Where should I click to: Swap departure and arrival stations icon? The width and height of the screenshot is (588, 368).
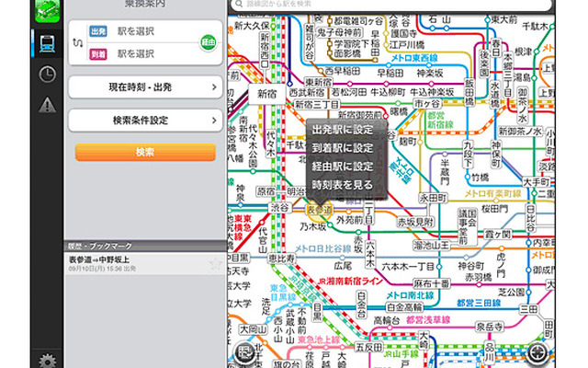[x=77, y=42]
